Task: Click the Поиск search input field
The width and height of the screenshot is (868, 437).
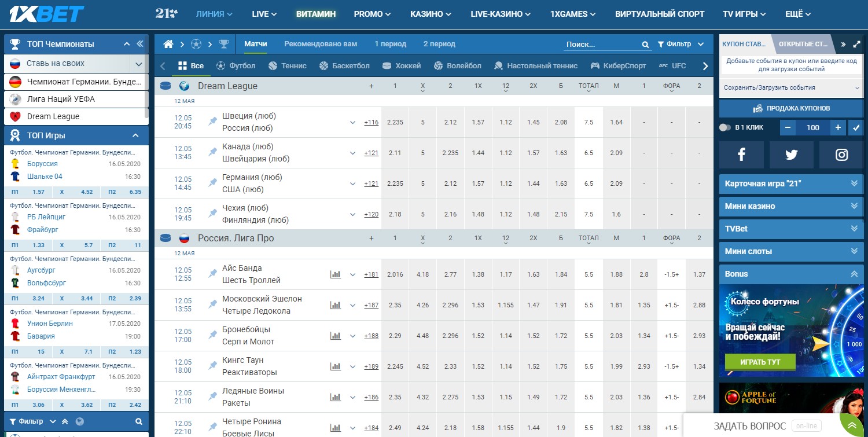Action: tap(602, 45)
